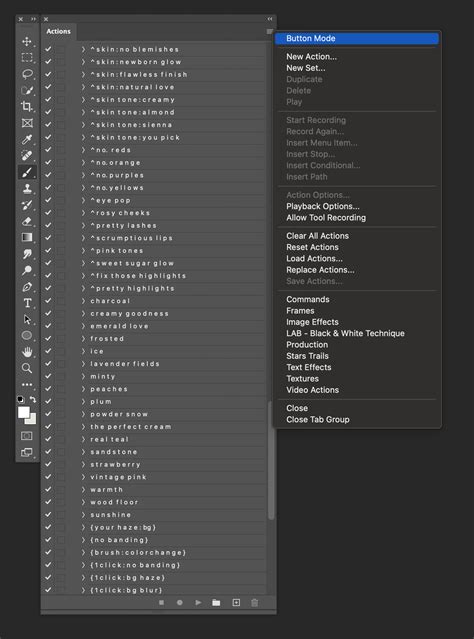Select the Rectangular Marquee tool

click(x=27, y=57)
